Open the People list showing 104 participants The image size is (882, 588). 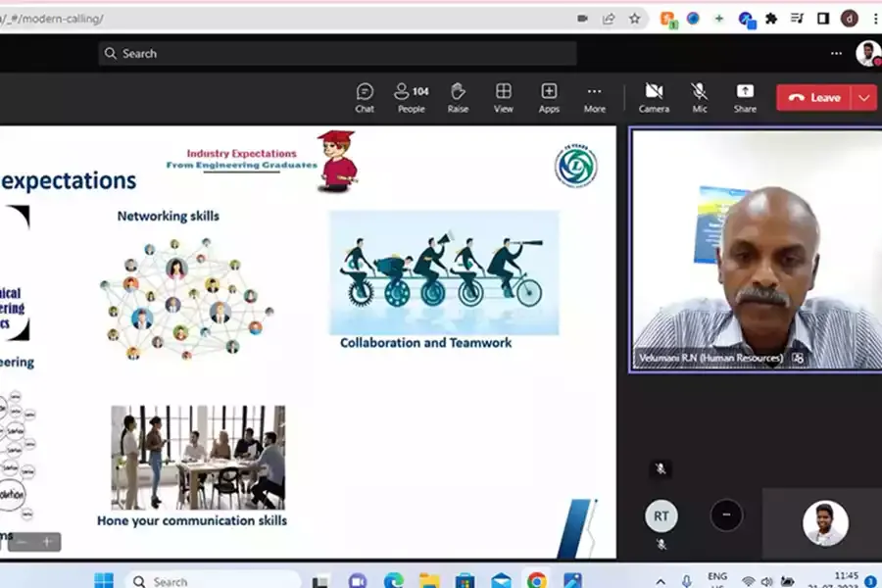click(x=410, y=96)
